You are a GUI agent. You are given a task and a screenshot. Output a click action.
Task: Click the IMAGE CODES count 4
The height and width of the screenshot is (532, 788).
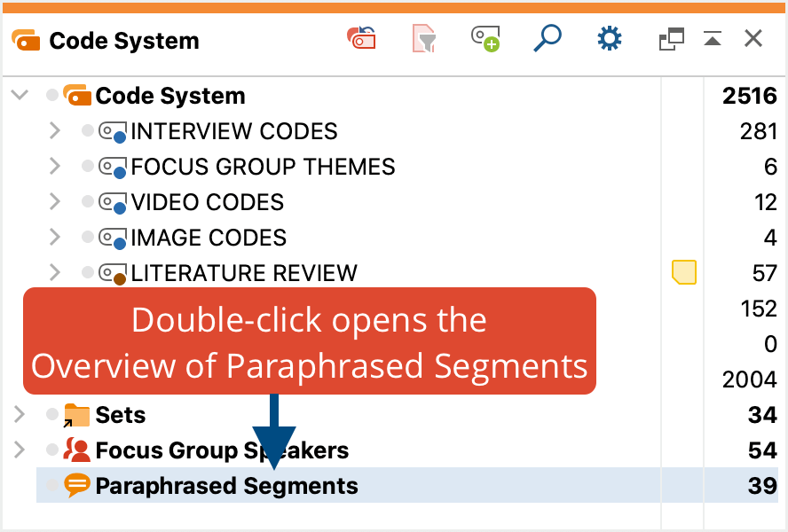770,239
